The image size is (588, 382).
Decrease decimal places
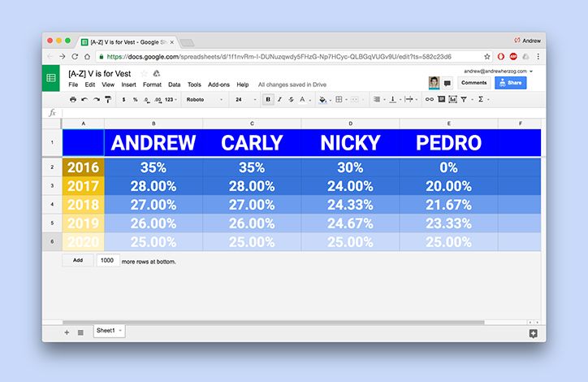click(147, 99)
